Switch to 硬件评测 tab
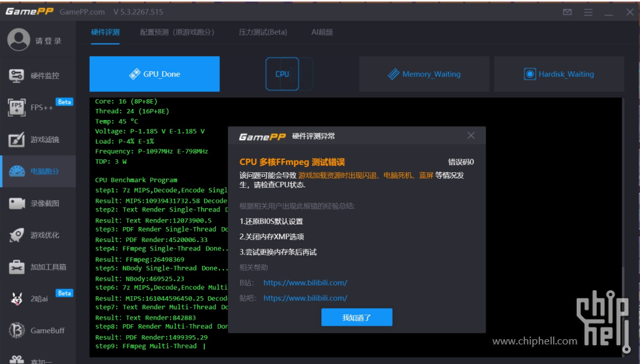This screenshot has height=364, width=640. point(105,32)
